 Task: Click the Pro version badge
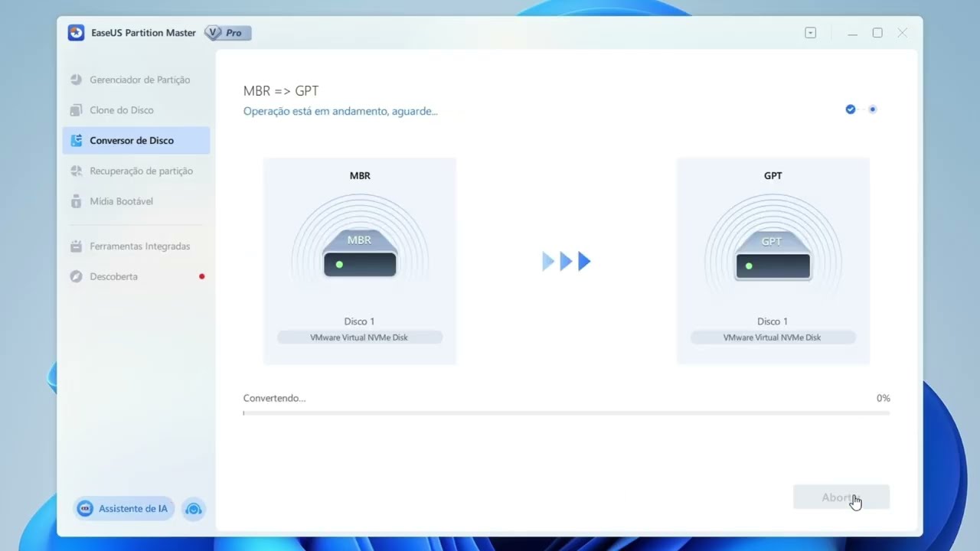(228, 33)
